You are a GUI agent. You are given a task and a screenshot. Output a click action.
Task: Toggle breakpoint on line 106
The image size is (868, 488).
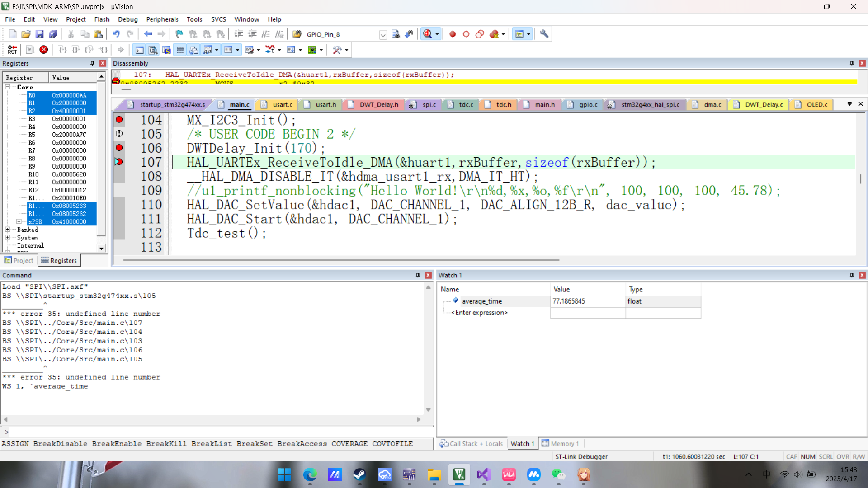119,148
